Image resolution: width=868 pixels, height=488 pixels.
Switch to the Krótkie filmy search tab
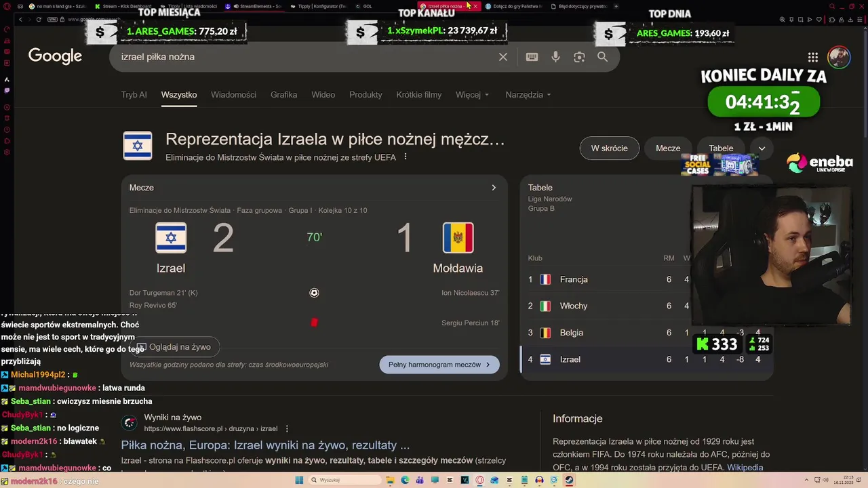[419, 95]
